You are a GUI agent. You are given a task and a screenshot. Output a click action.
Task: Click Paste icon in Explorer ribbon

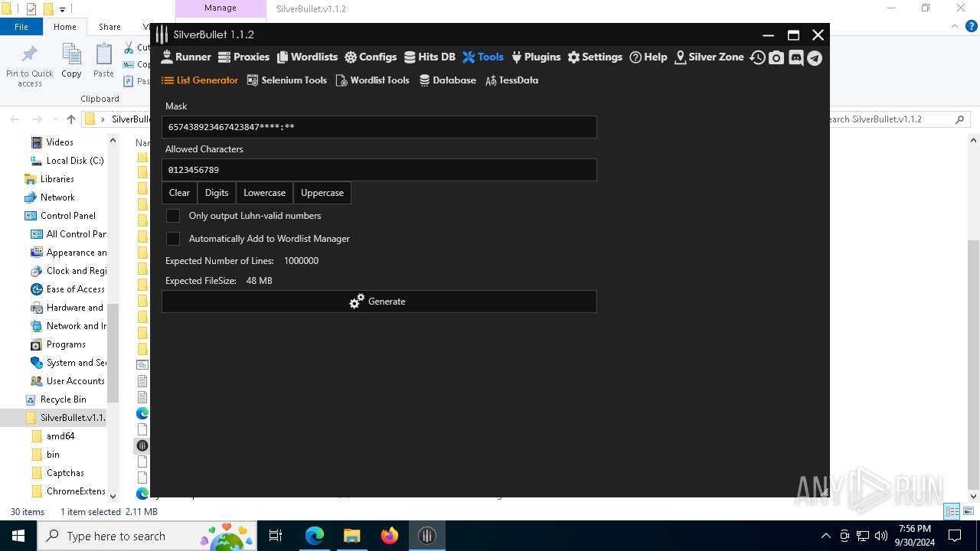coord(103,61)
